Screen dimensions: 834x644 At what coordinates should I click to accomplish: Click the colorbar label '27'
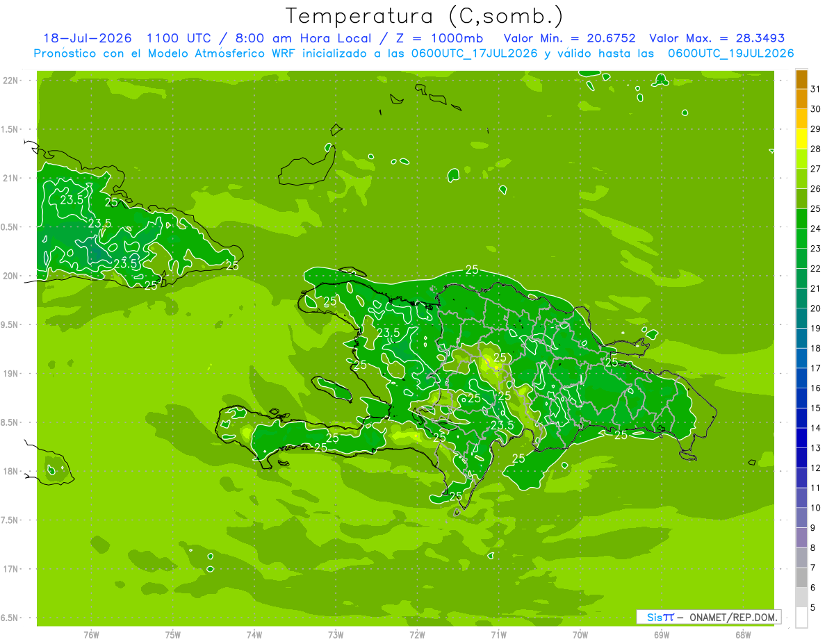click(817, 169)
